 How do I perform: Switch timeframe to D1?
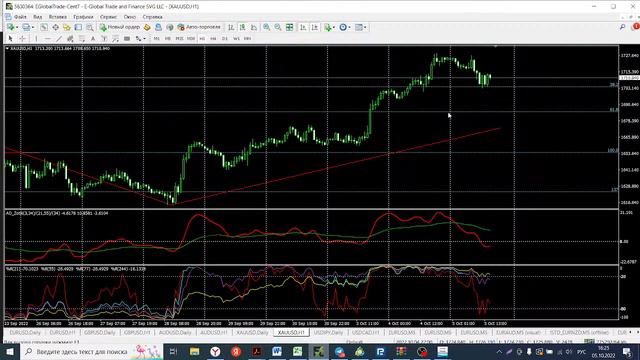pos(224,38)
